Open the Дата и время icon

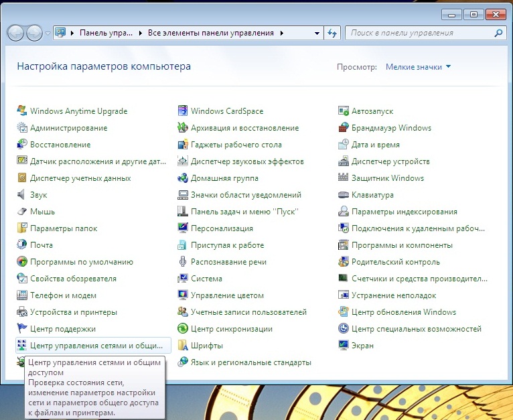point(344,145)
